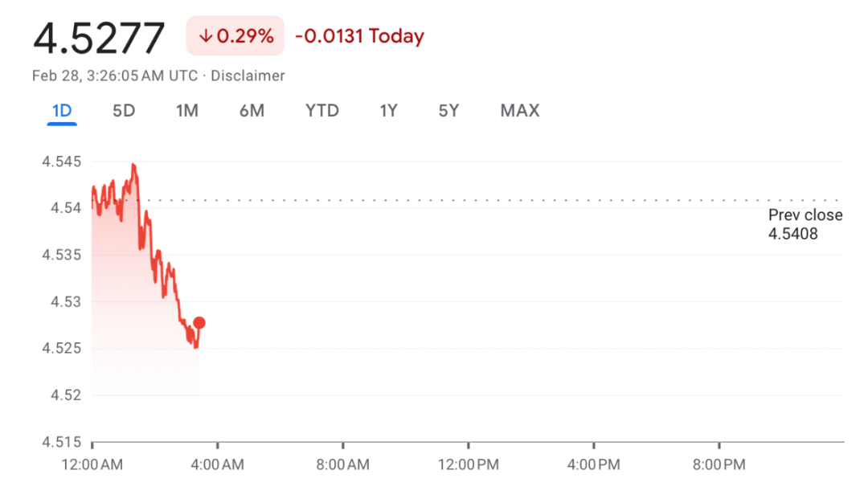Open the 6M chart range
The image size is (868, 499).
pos(252,111)
